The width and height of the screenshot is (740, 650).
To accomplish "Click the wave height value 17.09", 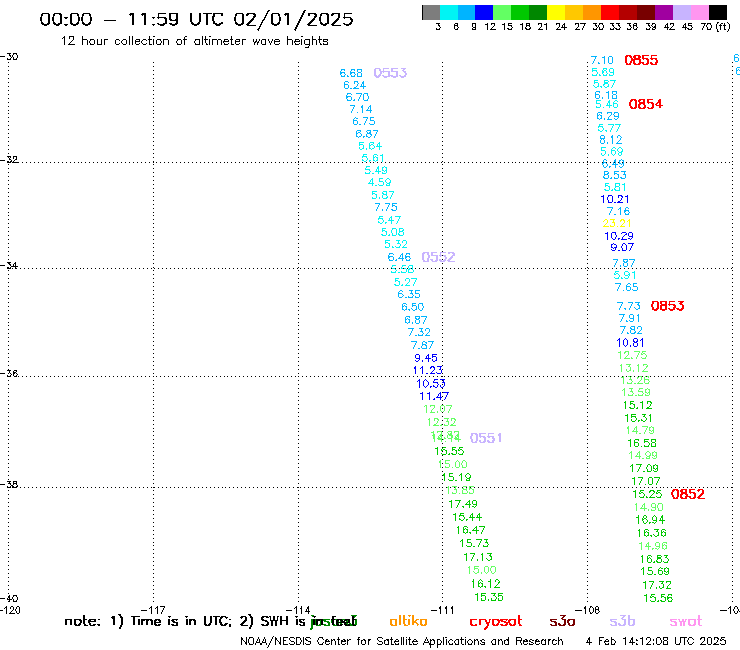I will [x=644, y=469].
